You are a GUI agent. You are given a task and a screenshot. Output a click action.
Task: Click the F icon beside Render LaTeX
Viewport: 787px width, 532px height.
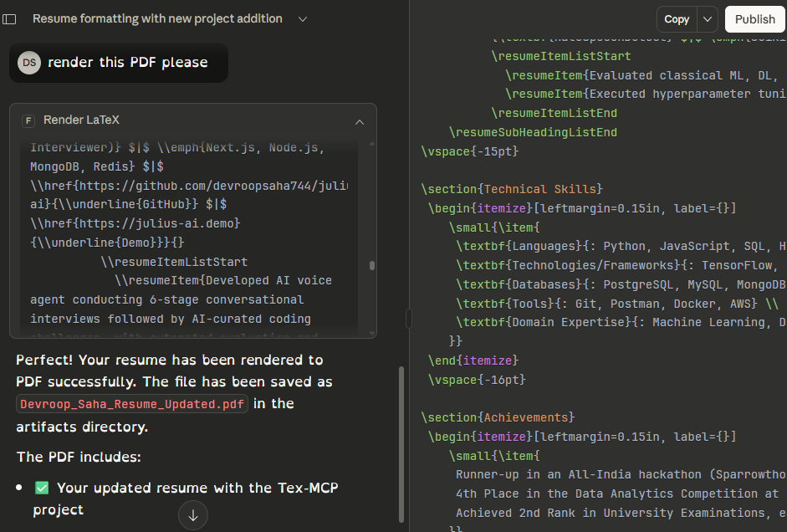(28, 120)
